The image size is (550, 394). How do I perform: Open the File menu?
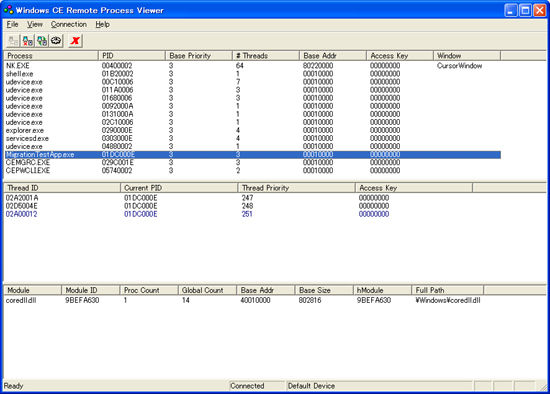coord(12,24)
